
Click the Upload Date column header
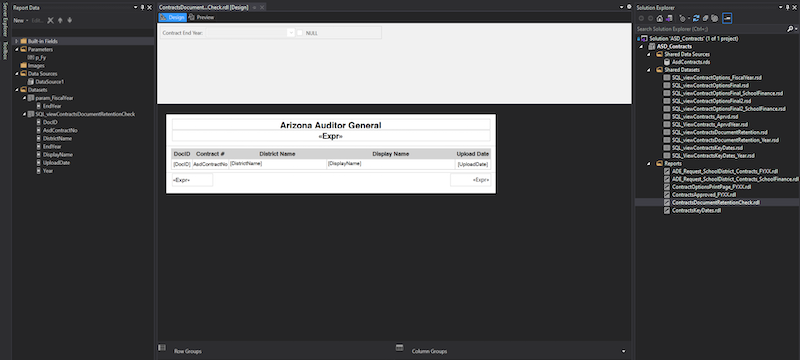(472, 153)
